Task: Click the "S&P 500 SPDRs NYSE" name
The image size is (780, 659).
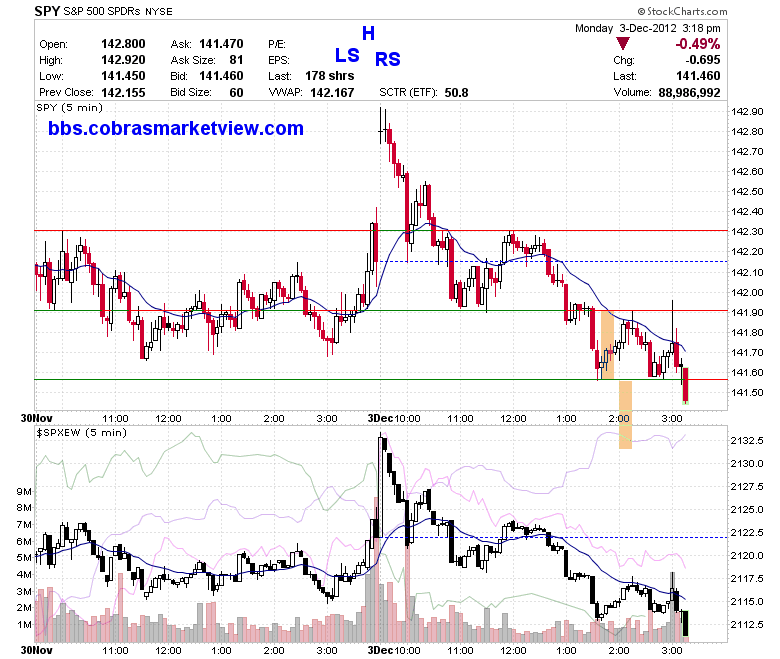Action: tap(118, 11)
